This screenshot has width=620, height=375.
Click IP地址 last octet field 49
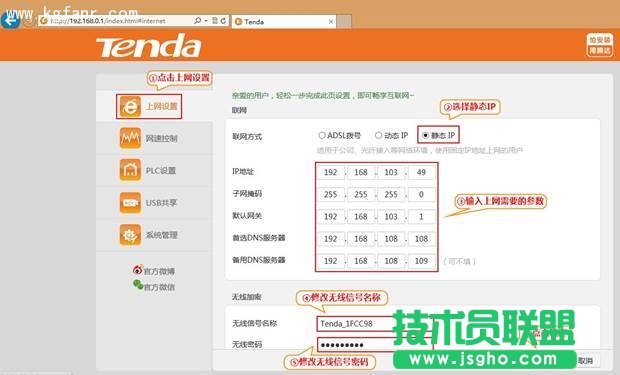[421, 172]
